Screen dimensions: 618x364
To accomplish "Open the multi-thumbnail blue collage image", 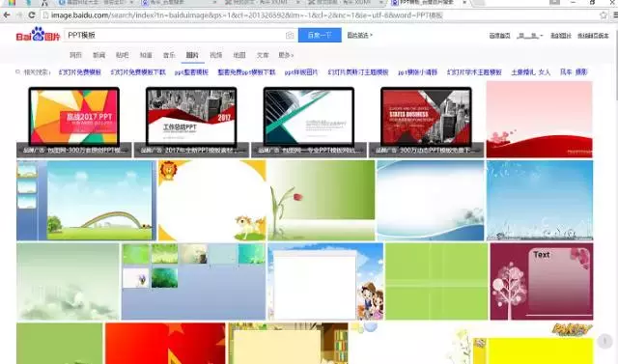I will click(193, 281).
